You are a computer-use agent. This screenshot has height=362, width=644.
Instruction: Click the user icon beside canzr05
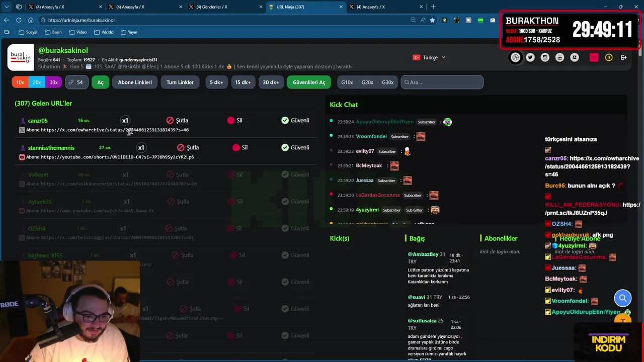click(23, 121)
